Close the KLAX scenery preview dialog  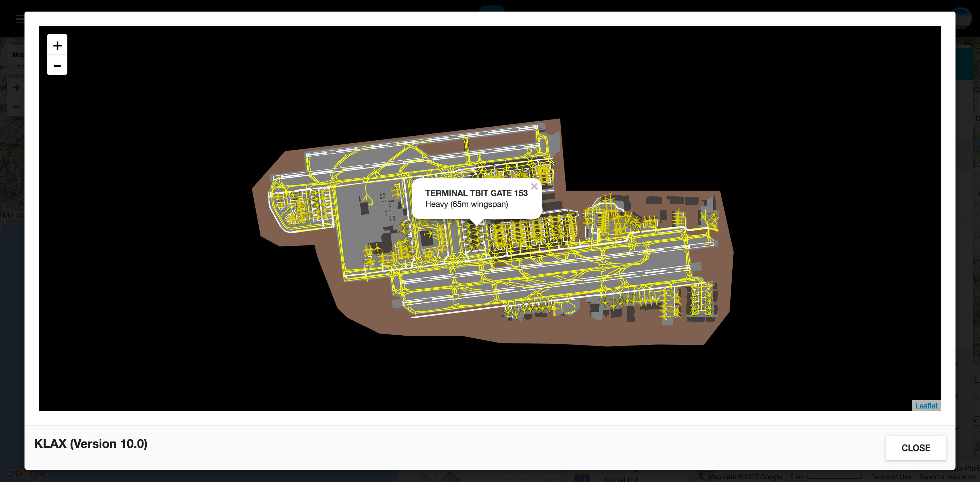[x=915, y=448]
